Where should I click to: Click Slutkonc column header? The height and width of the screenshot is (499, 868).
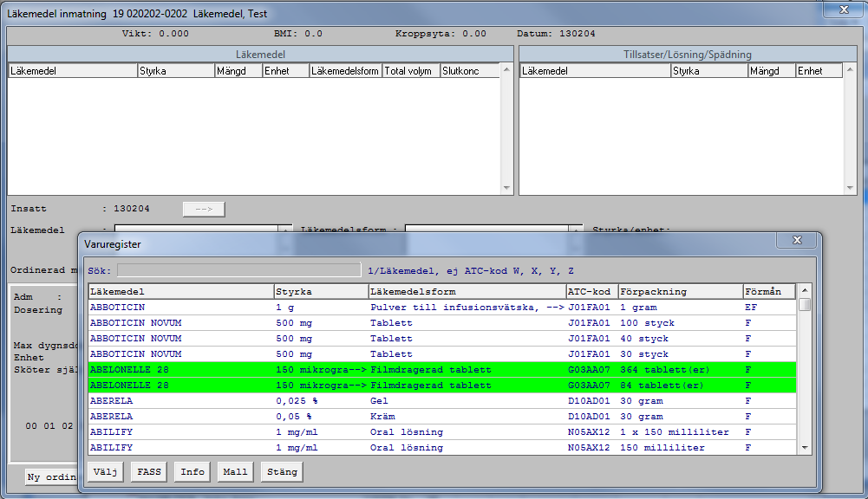coord(470,71)
